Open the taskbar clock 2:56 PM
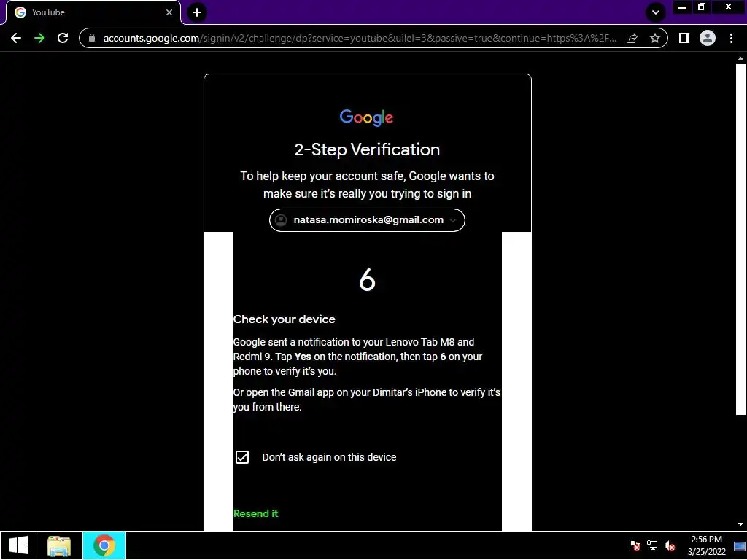The width and height of the screenshot is (747, 560). click(706, 545)
